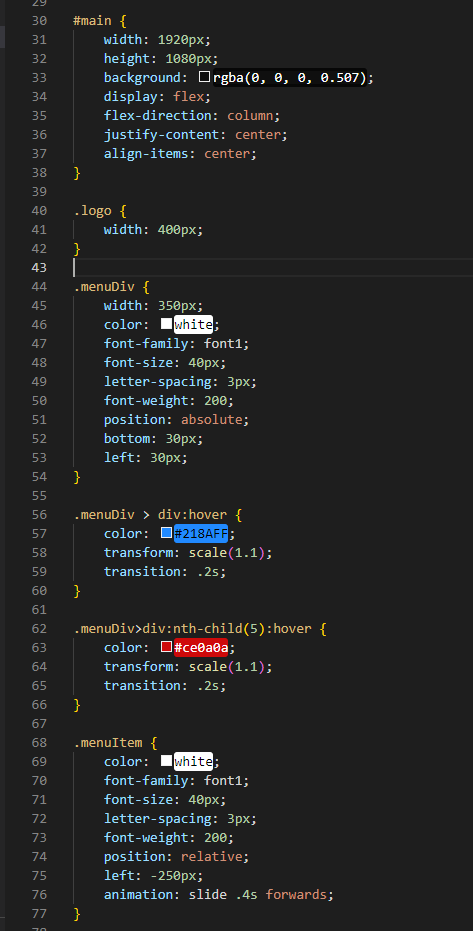Click the #main selector text
Screen dimensions: 473x931
[92, 21]
